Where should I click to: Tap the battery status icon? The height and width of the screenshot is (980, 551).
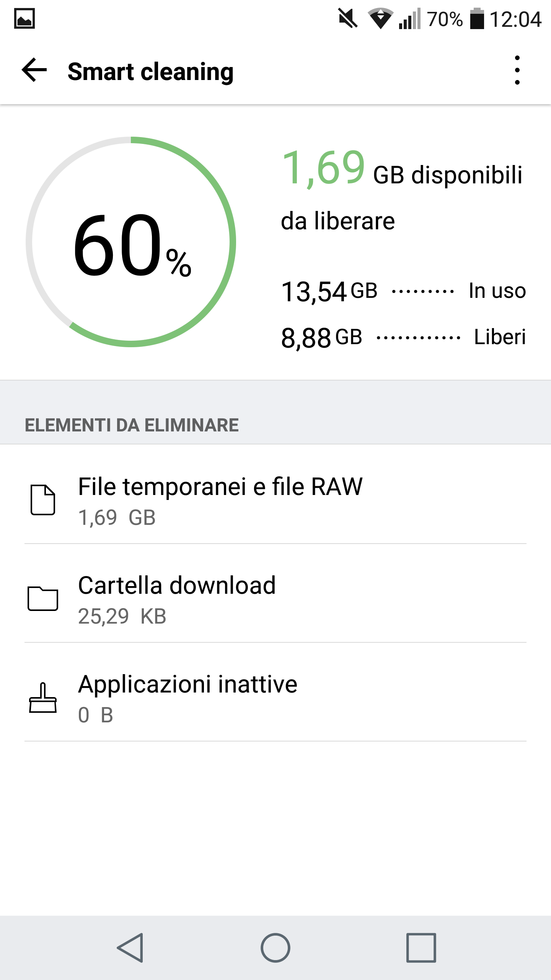(x=477, y=19)
